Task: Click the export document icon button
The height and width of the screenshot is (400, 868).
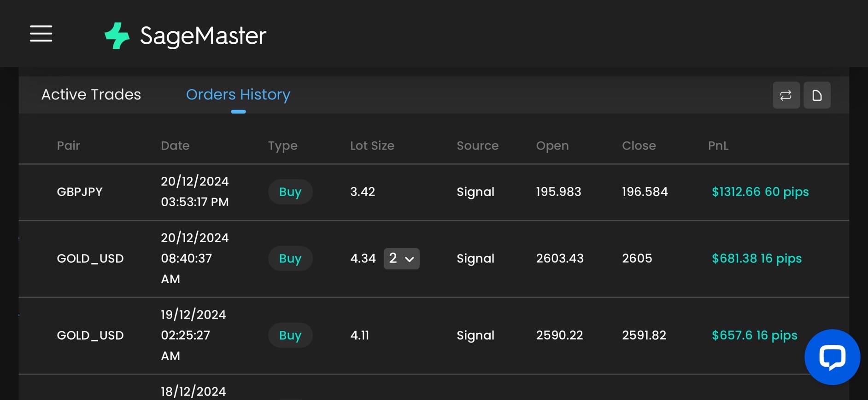Action: click(x=817, y=95)
